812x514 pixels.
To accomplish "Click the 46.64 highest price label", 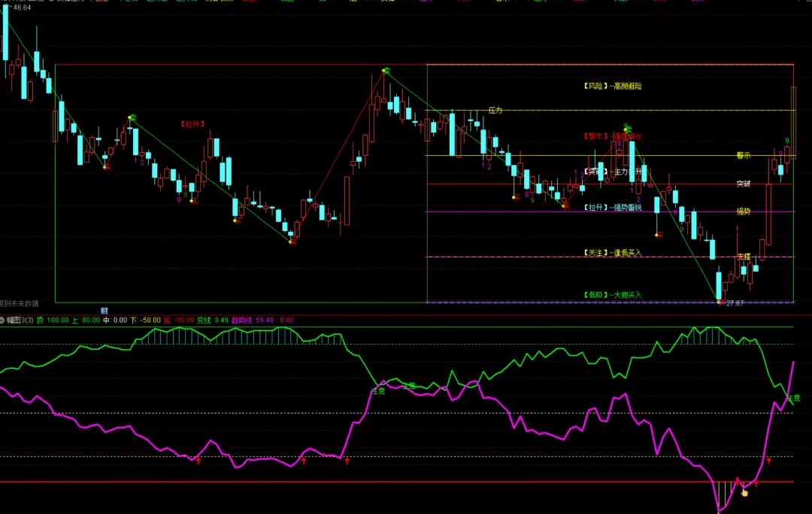I will point(22,8).
